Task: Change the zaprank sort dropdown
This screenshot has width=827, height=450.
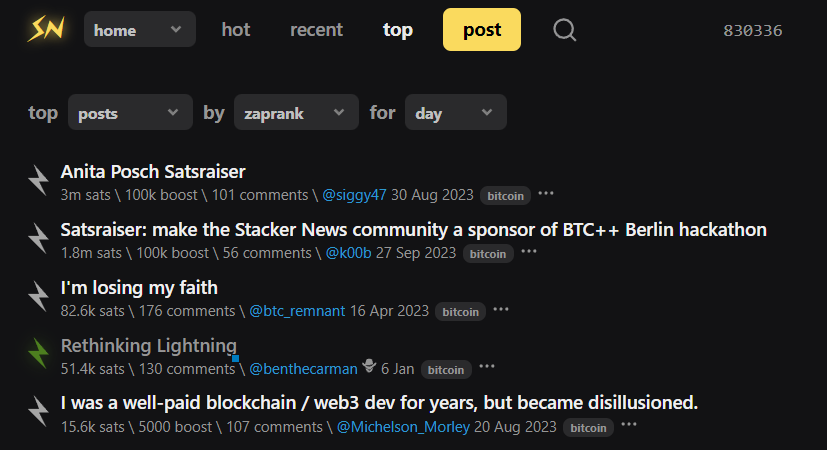Action: 295,113
